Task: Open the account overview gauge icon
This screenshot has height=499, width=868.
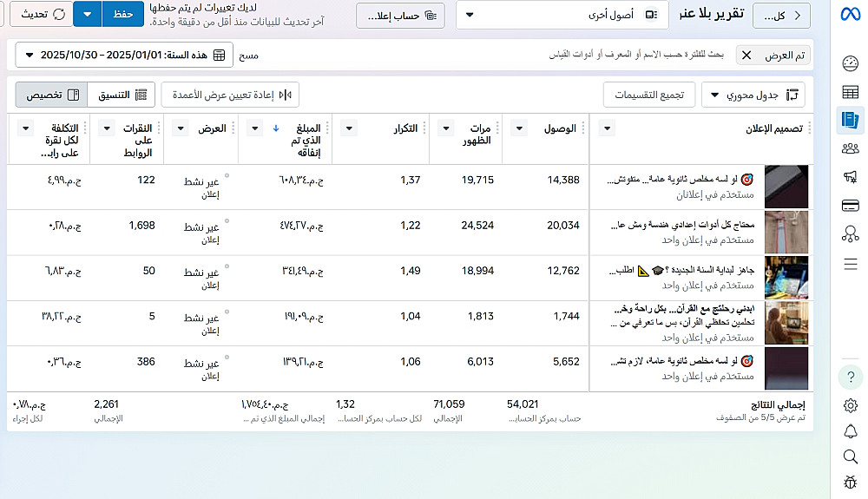Action: point(851,63)
